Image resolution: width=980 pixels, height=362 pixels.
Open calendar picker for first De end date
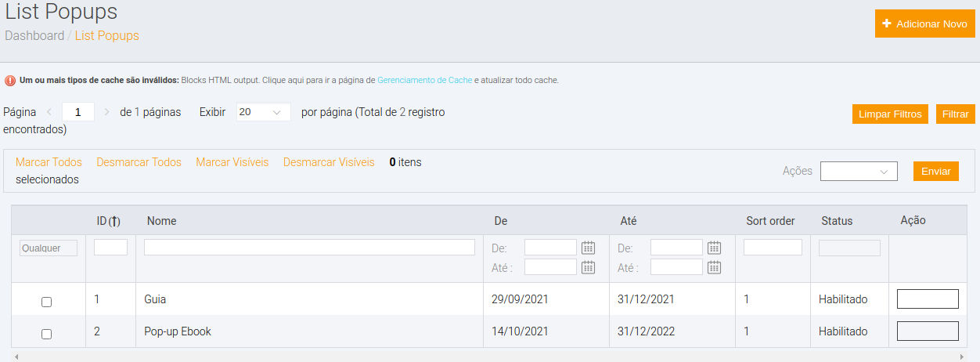coord(589,267)
